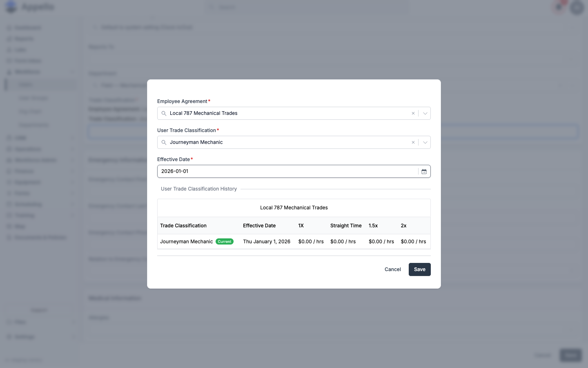
Task: Select the Journeyman Mechanic value in the combo box
Action: tap(196, 142)
